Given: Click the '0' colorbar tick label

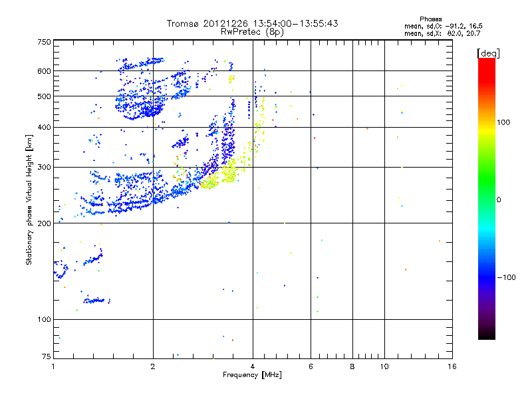Looking at the screenshot, I should [x=499, y=199].
